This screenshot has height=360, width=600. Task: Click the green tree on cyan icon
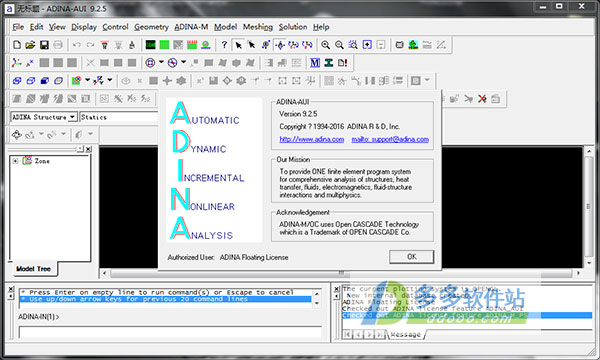point(413,45)
